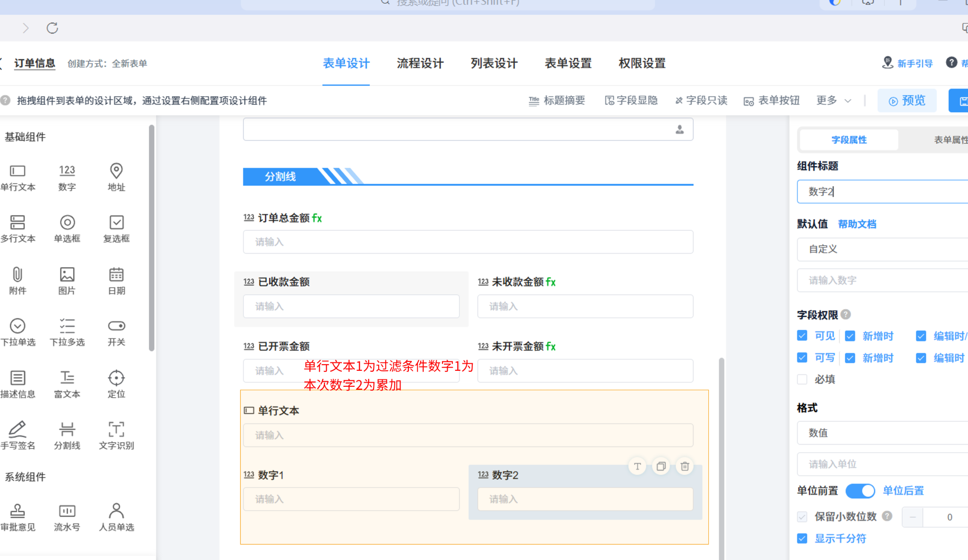Uncheck the 可写 checkbox
Image resolution: width=968 pixels, height=560 pixels.
coord(802,358)
